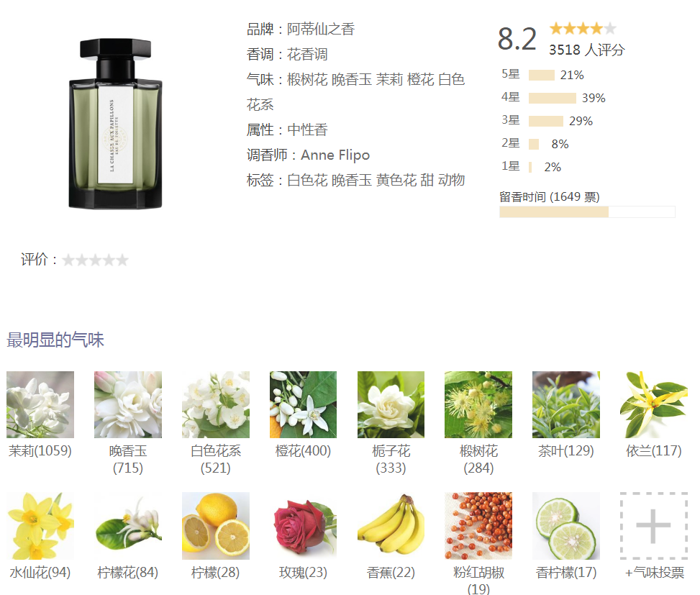Click the 茉莉 jasmine scent image
The width and height of the screenshot is (700, 595).
coord(40,404)
